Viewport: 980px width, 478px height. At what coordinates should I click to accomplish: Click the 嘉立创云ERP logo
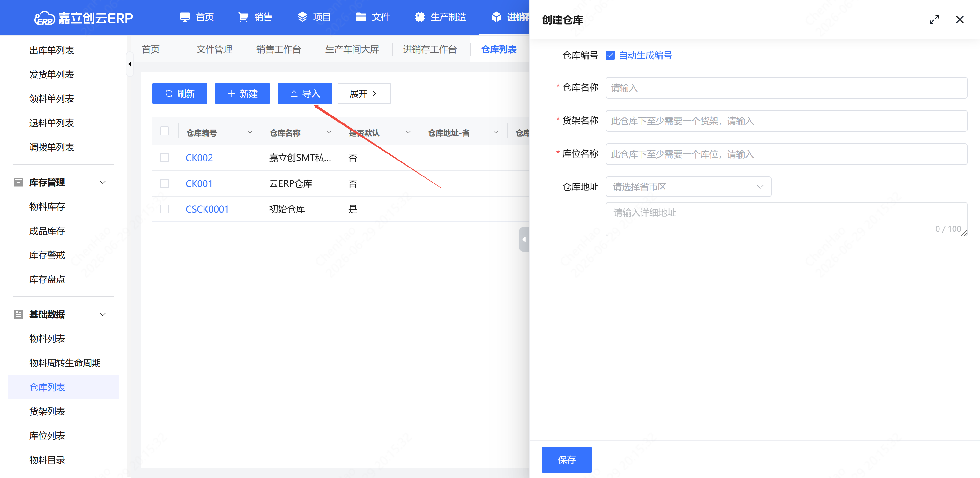[x=83, y=18]
